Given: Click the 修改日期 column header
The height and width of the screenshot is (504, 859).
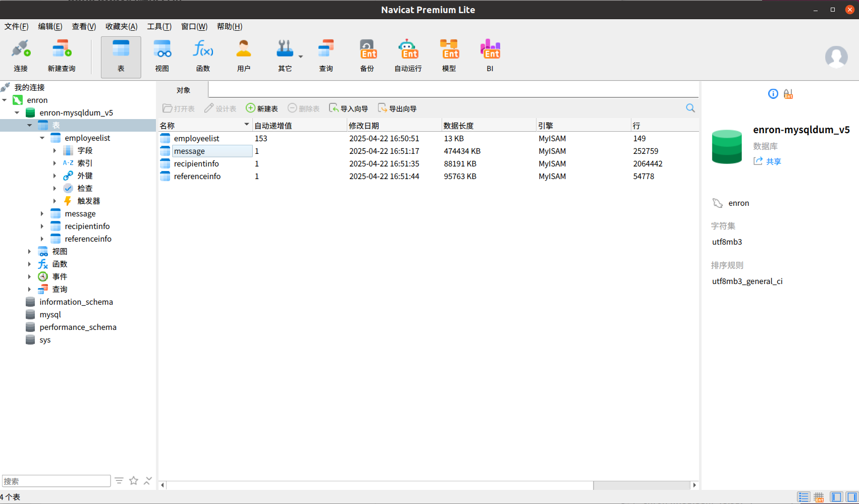Looking at the screenshot, I should click(x=394, y=125).
